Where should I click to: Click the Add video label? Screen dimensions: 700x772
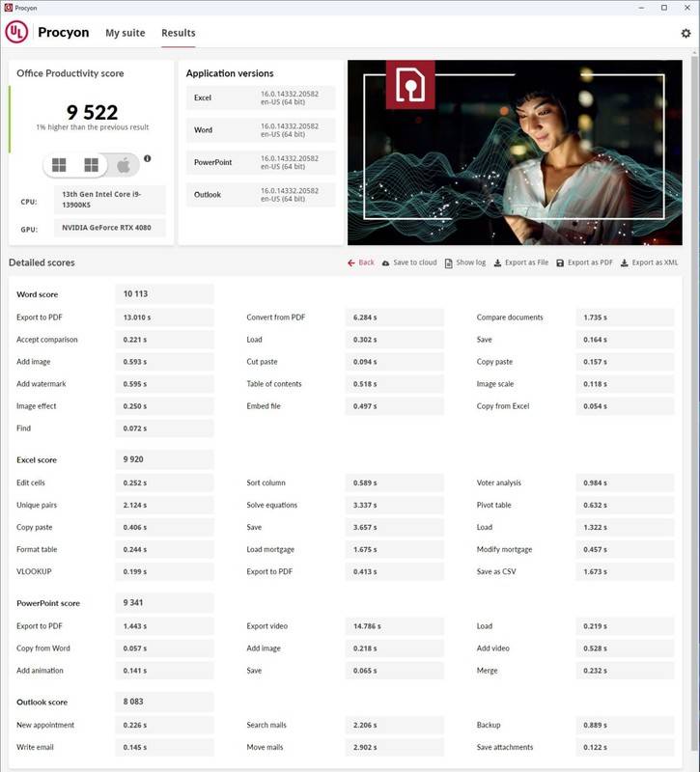[x=493, y=648]
